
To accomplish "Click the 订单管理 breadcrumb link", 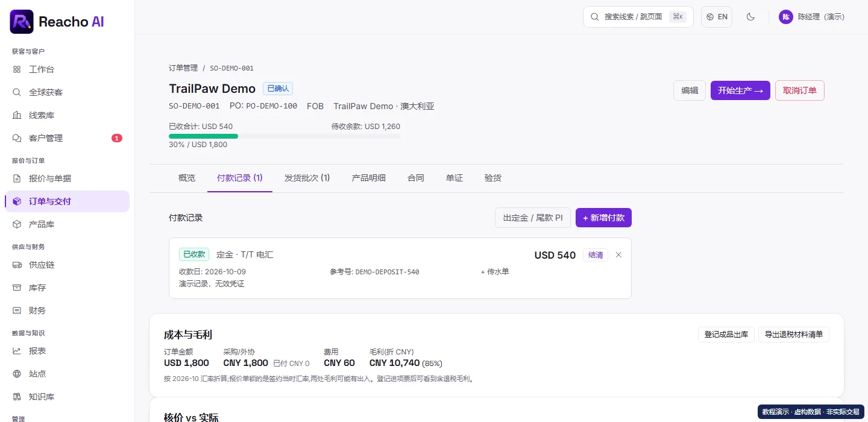I will point(183,68).
